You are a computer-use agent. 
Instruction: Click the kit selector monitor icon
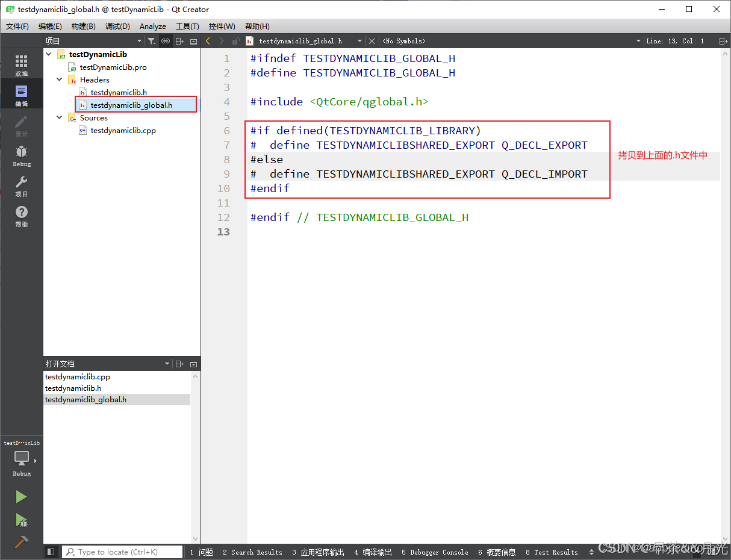pyautogui.click(x=22, y=459)
